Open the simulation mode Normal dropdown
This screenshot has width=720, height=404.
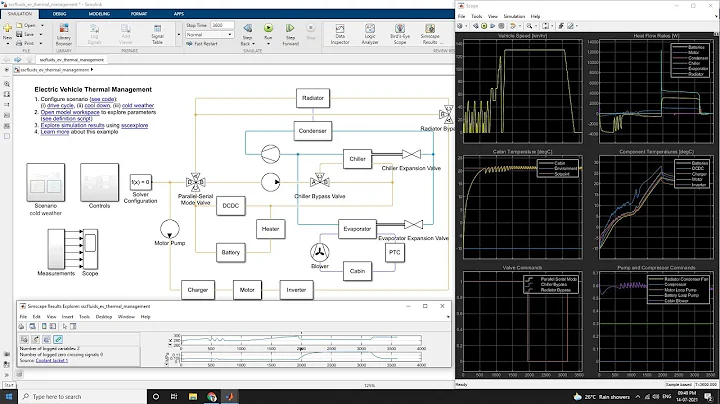coord(209,34)
